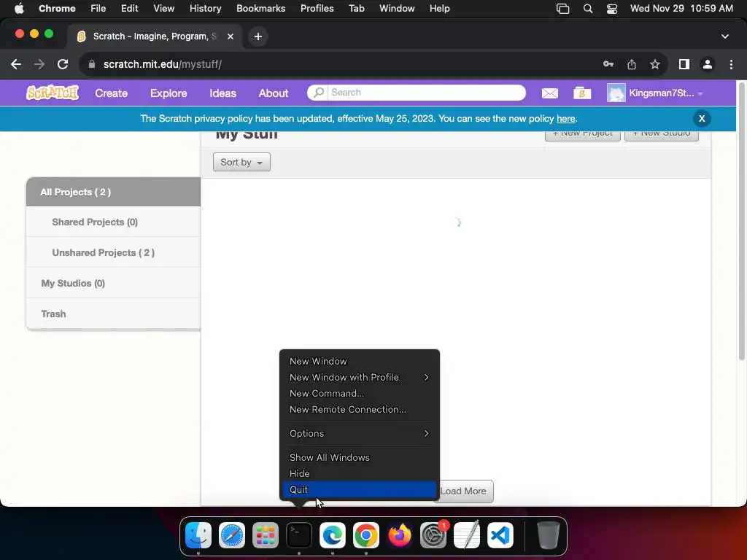747x560 pixels.
Task: Expand Kingsman7St account dropdown
Action: pyautogui.click(x=700, y=94)
